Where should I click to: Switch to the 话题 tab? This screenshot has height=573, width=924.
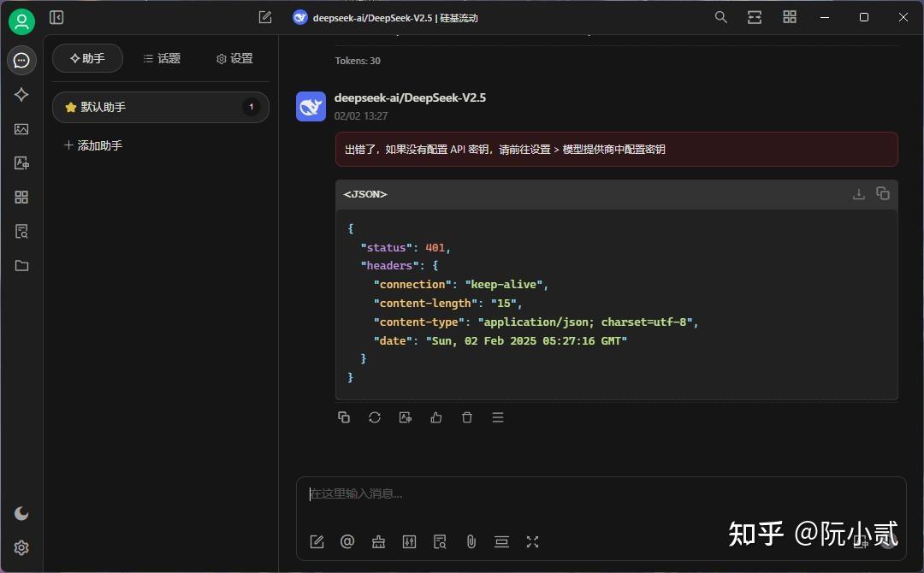click(162, 58)
